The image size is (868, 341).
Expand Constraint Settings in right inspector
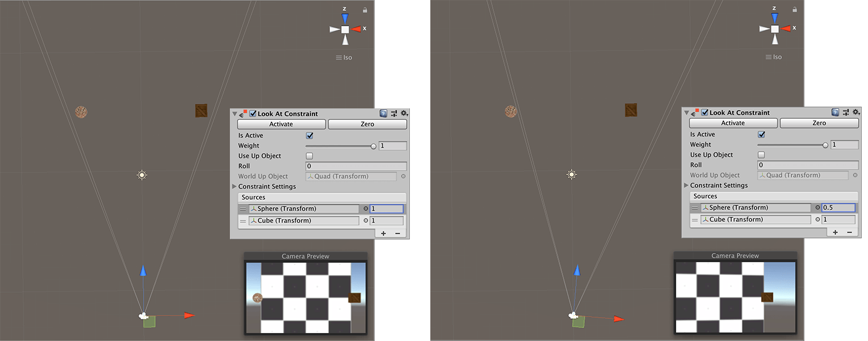click(686, 186)
